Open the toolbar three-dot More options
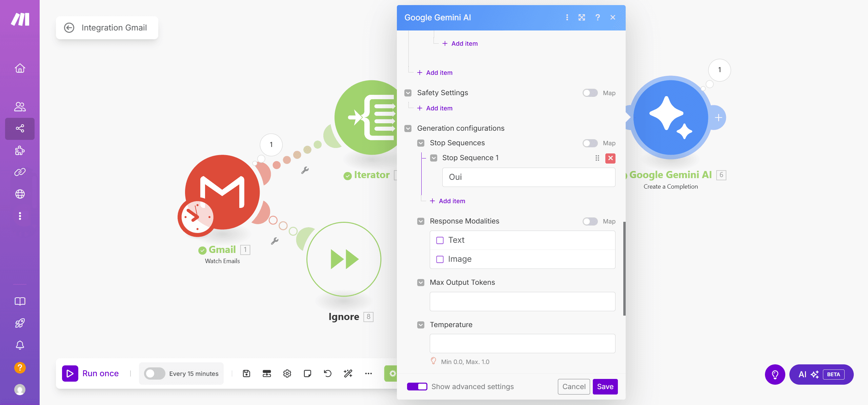Screen dimensions: 868x405 pyautogui.click(x=368, y=374)
